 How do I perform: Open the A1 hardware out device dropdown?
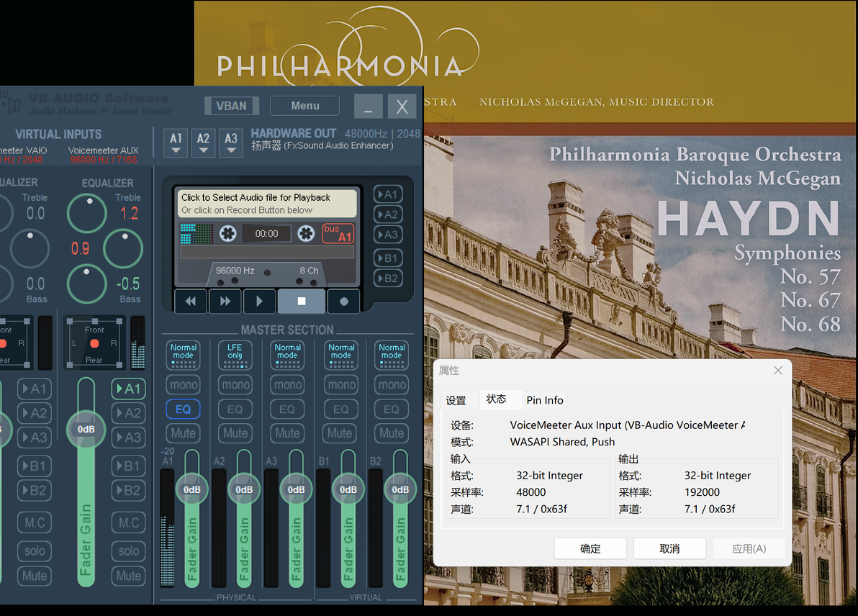point(176,143)
